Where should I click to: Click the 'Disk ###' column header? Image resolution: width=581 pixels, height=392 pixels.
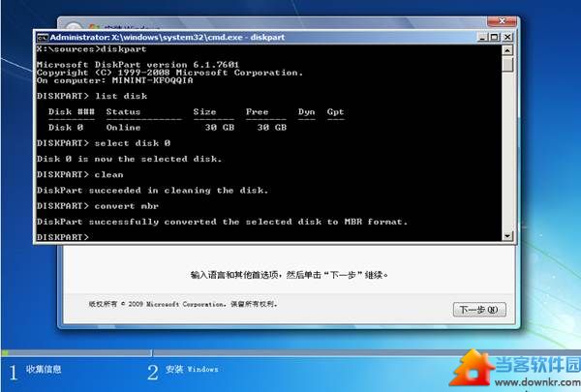pos(71,112)
